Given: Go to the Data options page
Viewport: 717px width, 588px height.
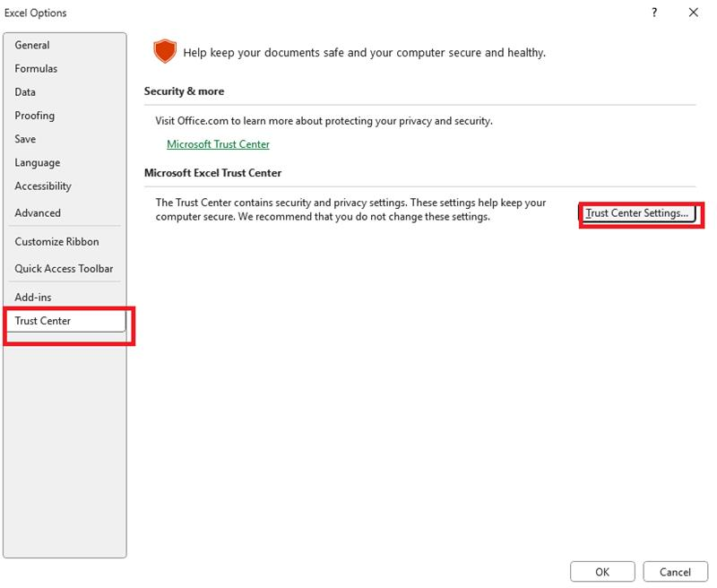Looking at the screenshot, I should click(x=65, y=92).
